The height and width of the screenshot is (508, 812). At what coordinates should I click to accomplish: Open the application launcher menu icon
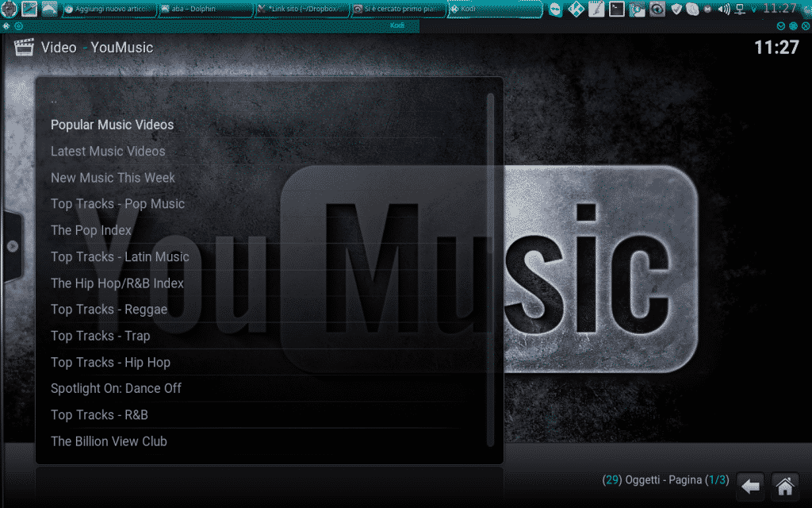pyautogui.click(x=9, y=9)
